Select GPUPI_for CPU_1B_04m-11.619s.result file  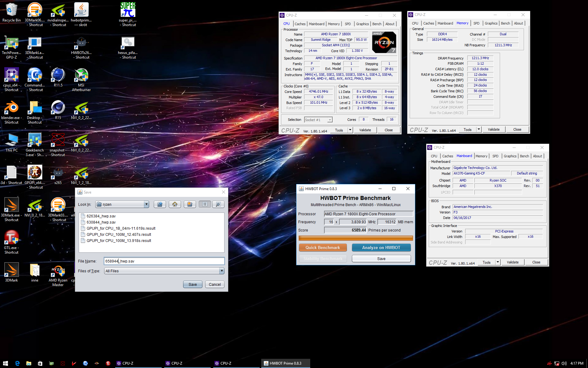pyautogui.click(x=118, y=228)
